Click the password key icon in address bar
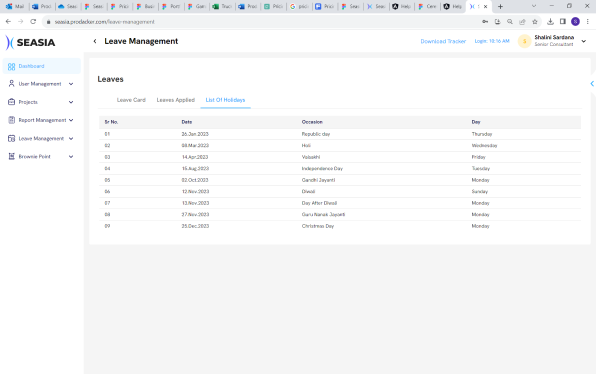596x374 pixels. [x=485, y=22]
